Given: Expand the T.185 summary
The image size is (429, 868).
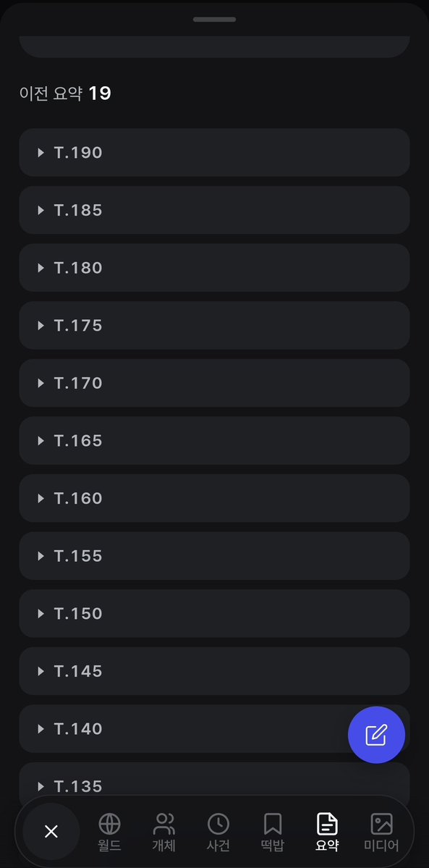Looking at the screenshot, I should [214, 210].
